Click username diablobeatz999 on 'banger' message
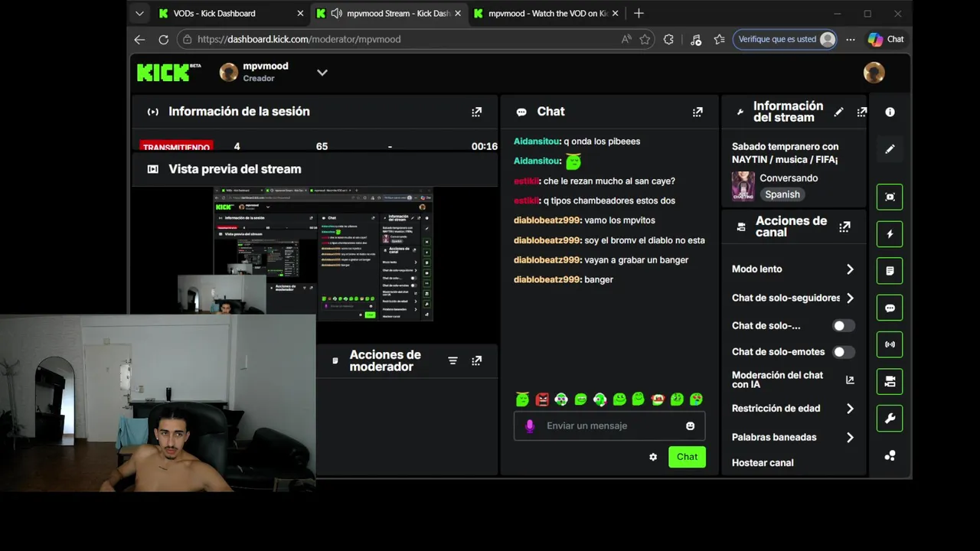The width and height of the screenshot is (980, 551). (547, 280)
